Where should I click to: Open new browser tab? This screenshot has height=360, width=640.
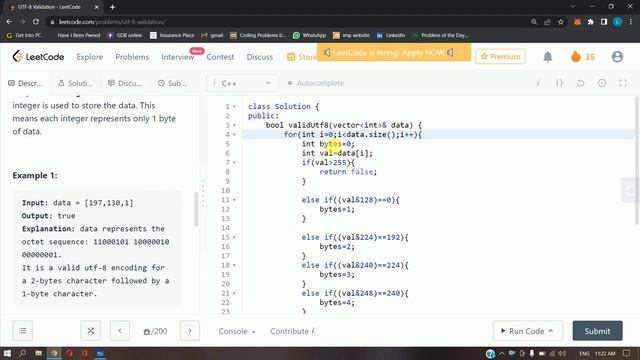click(112, 7)
